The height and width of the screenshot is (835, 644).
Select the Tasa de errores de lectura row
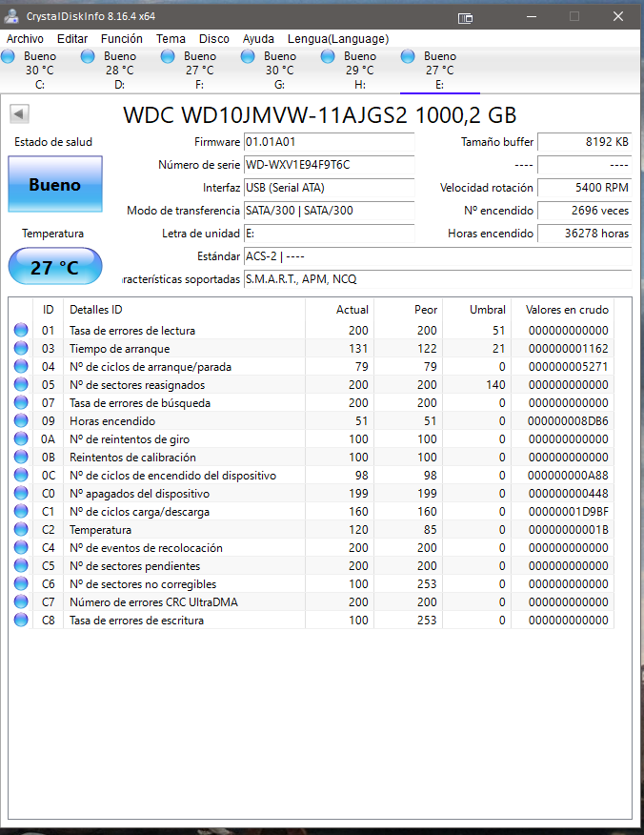click(x=312, y=330)
